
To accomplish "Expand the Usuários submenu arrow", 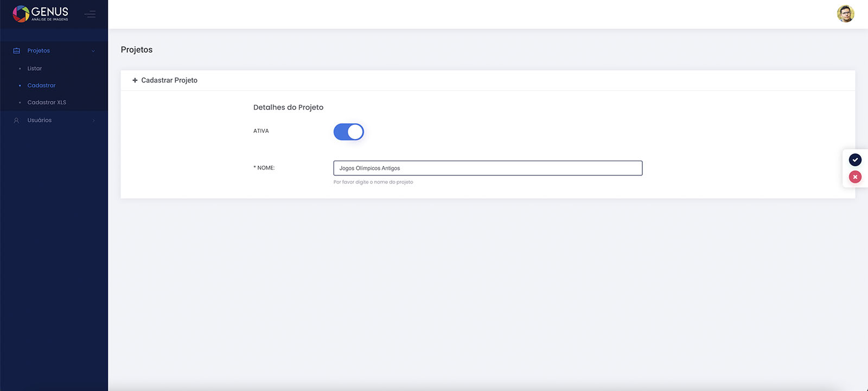I will [93, 121].
